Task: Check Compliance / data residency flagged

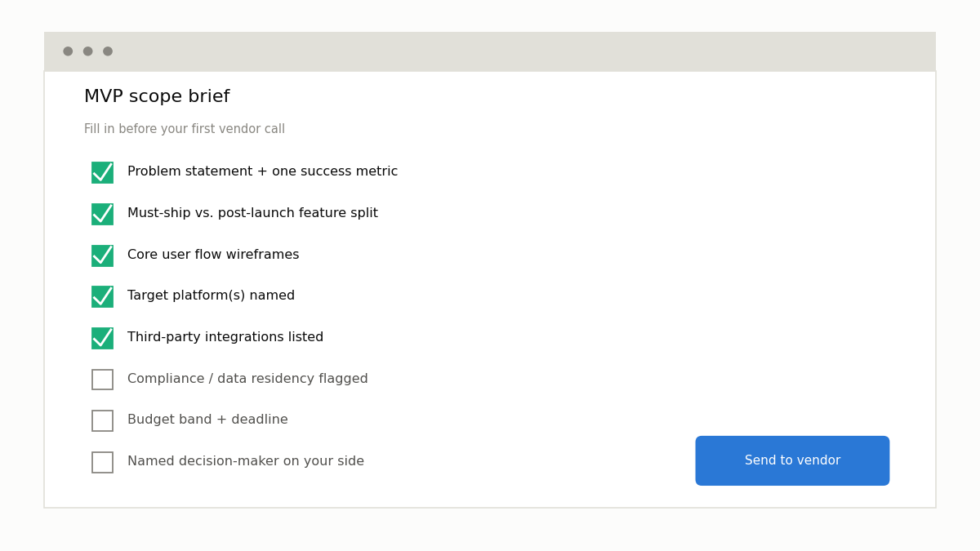Action: (x=102, y=380)
